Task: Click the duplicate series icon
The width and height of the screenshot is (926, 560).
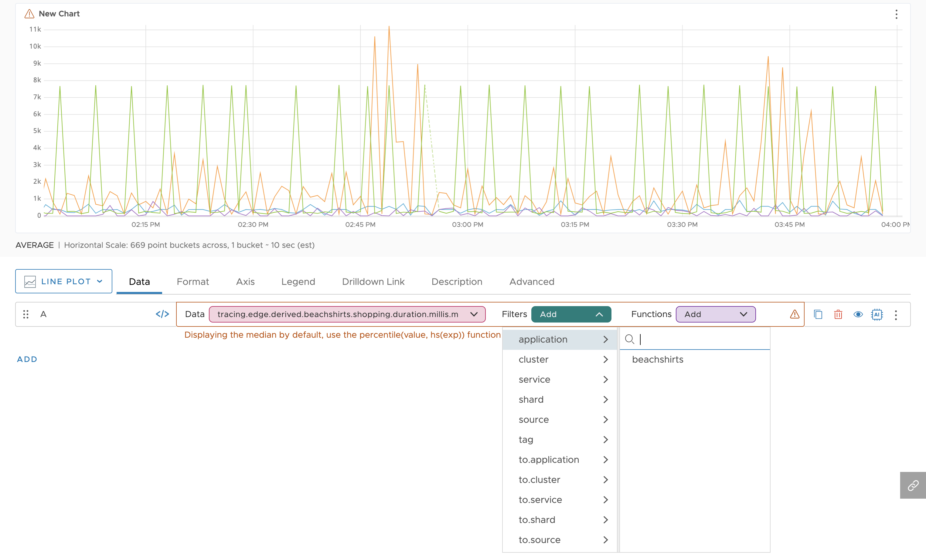Action: (818, 314)
